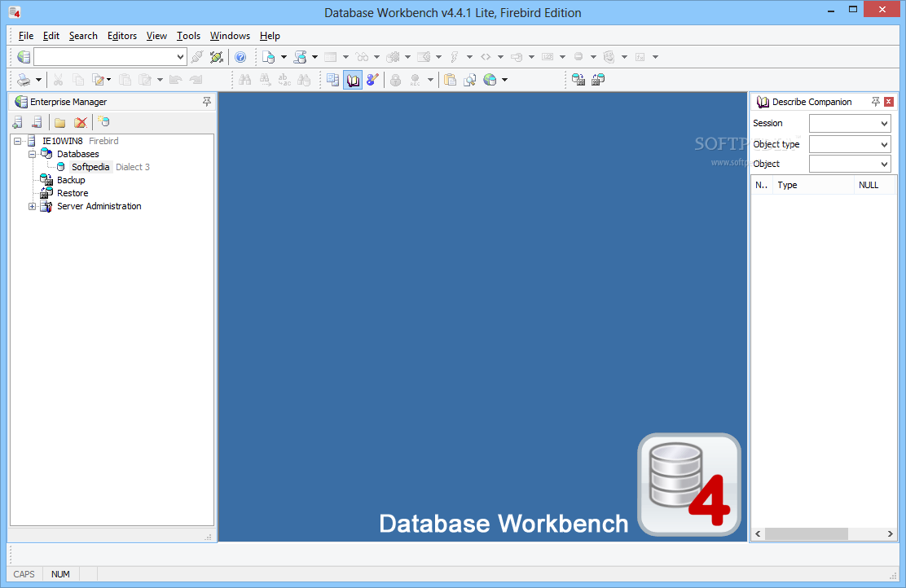Open dropdown arrow next to printer icon
906x588 pixels.
[x=39, y=80]
